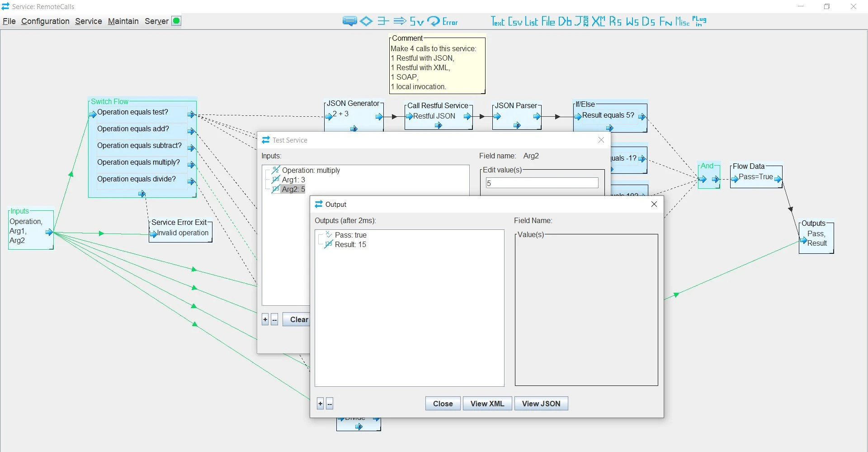Click the Edit value(s) field containing 5
The width and height of the screenshot is (868, 452).
tap(542, 183)
